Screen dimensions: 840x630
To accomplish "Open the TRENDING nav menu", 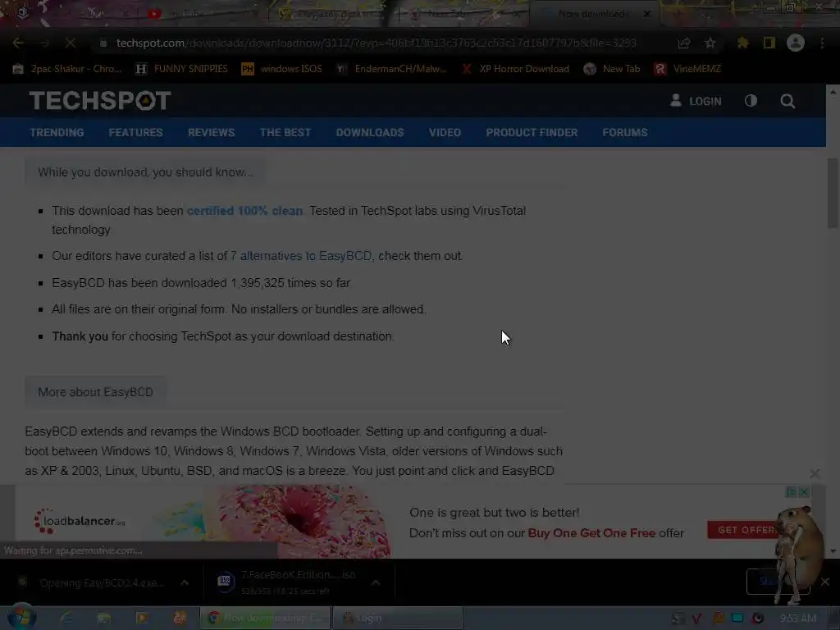I will click(x=57, y=132).
